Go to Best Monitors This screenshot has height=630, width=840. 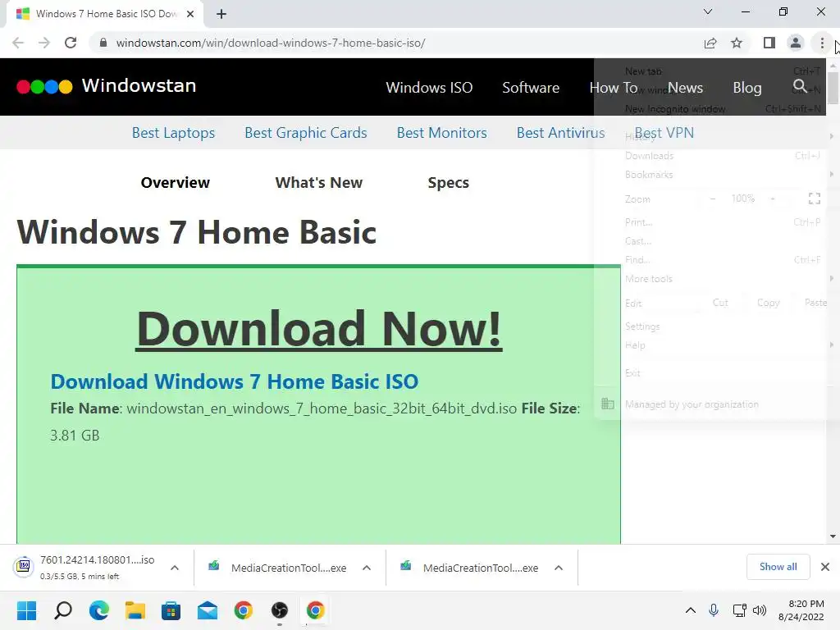tap(441, 133)
